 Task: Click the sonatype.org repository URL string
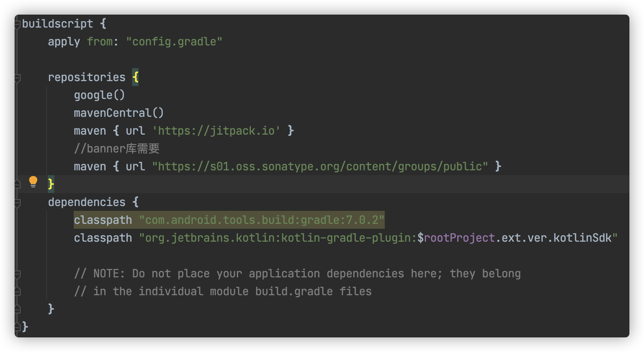pyautogui.click(x=320, y=166)
